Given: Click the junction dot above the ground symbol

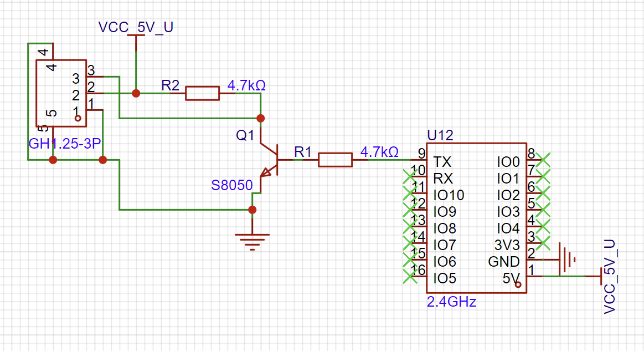Looking at the screenshot, I should pyautogui.click(x=253, y=210).
